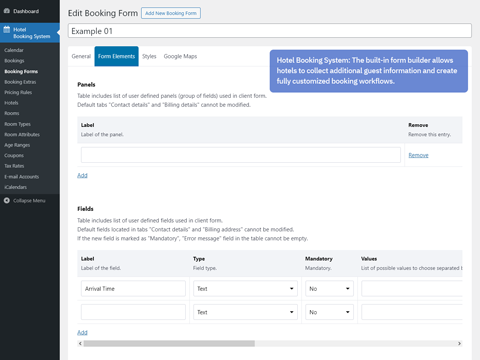Select the Form Elements tab
The height and width of the screenshot is (360, 480).
[x=116, y=56]
